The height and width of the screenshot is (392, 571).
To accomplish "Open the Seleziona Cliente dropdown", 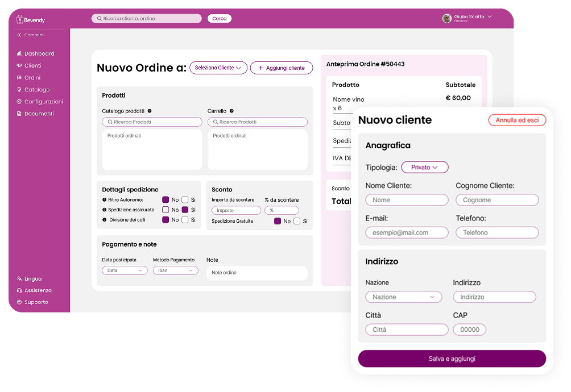I will pos(218,68).
